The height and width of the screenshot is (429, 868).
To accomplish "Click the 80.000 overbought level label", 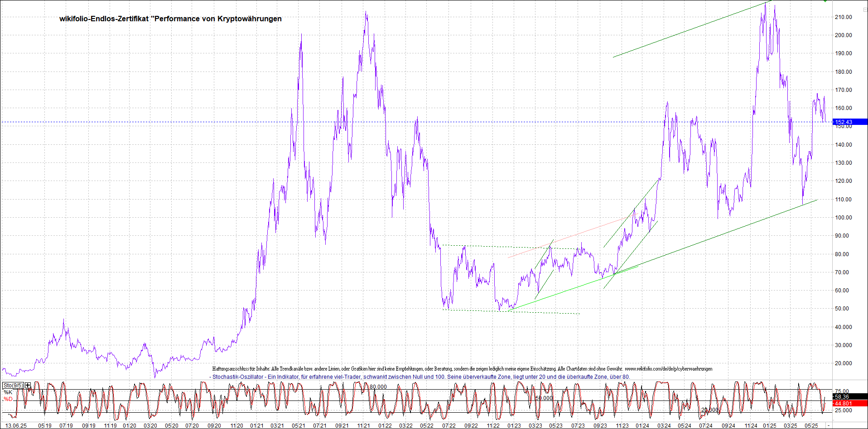I will [378, 387].
